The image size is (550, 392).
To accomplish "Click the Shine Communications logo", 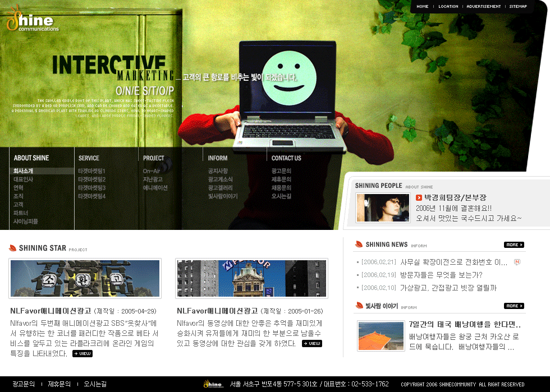I will click(x=32, y=21).
